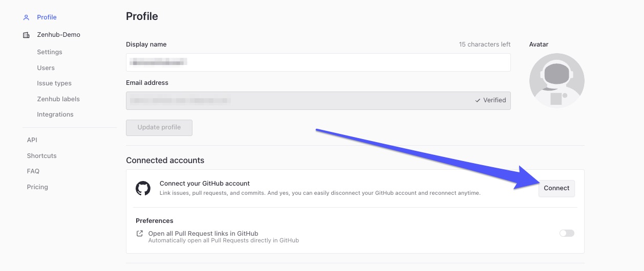This screenshot has height=271, width=644.
Task: Open Zenhub-Demo workspace in sidebar
Action: tap(58, 35)
